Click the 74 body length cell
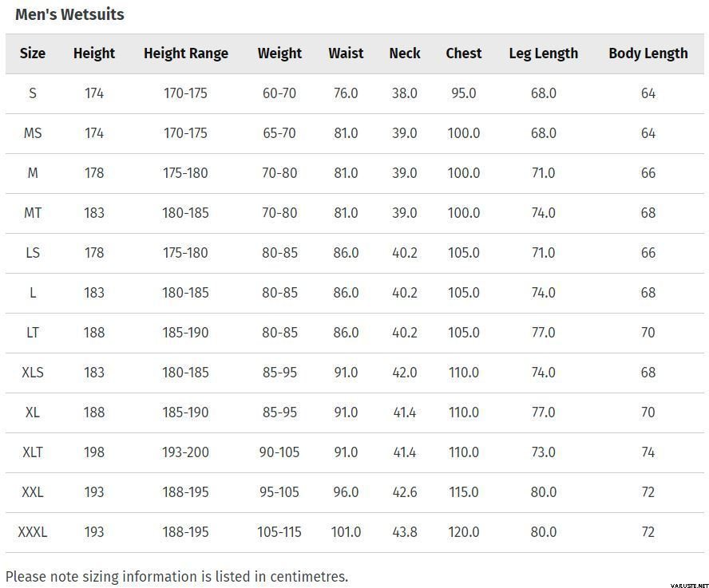Screen dimensions: 709x588 pyautogui.click(x=648, y=452)
